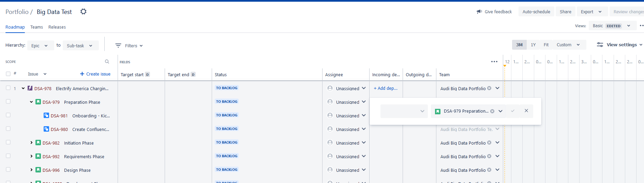This screenshot has height=183, width=644.
Task: Switch to the Releases tab
Action: coord(57,27)
